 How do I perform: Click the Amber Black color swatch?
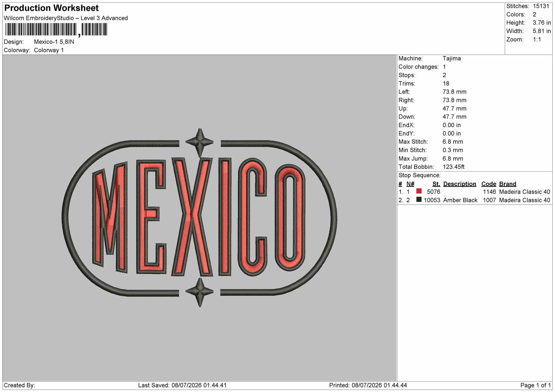coord(419,200)
